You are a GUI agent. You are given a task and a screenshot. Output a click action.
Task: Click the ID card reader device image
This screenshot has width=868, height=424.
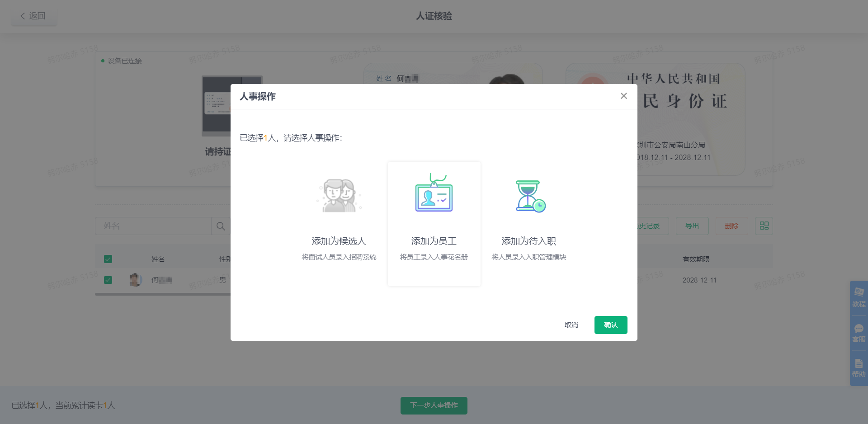tap(216, 106)
